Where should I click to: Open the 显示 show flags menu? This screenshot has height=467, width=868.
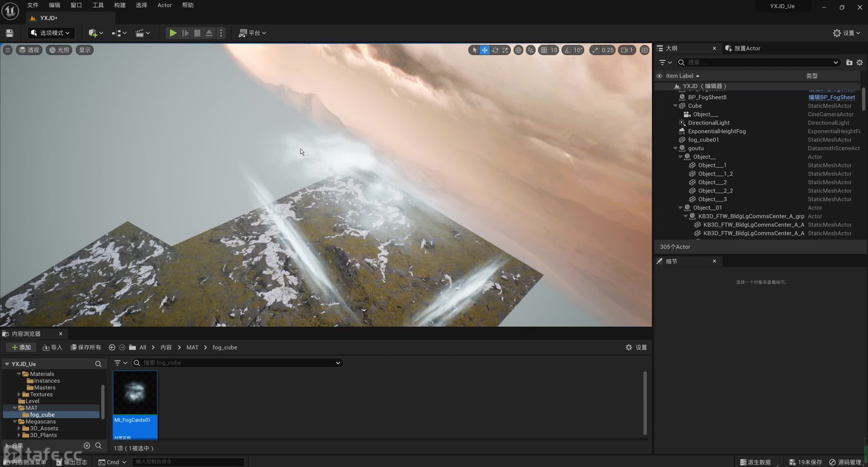click(x=85, y=50)
